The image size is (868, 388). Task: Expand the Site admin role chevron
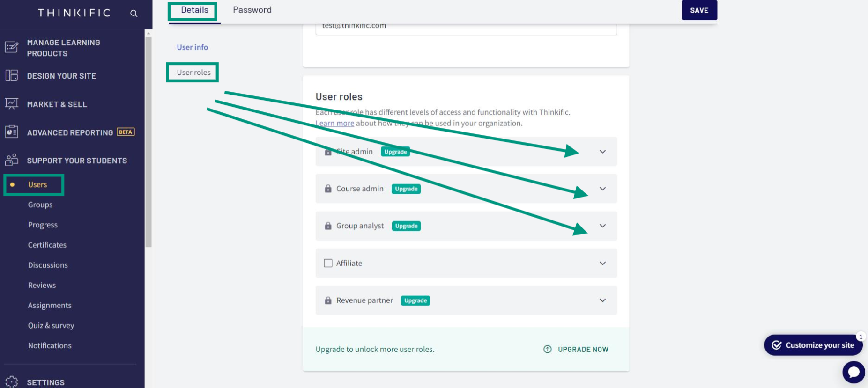click(x=602, y=152)
